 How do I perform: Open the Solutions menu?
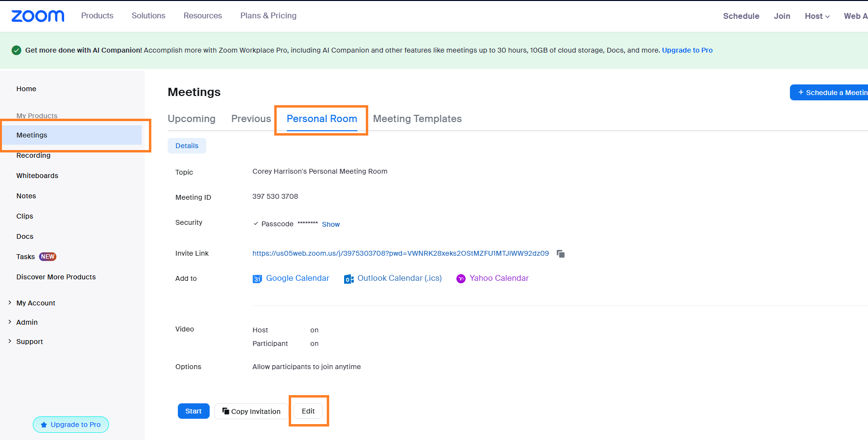pos(148,15)
